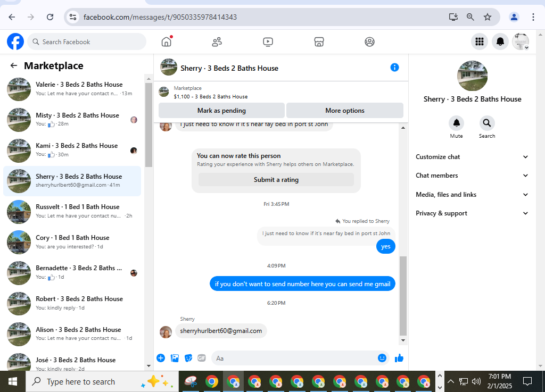Screen dimensions: 545x392
Task: Open emoji picker smiley icon
Action: (382, 358)
